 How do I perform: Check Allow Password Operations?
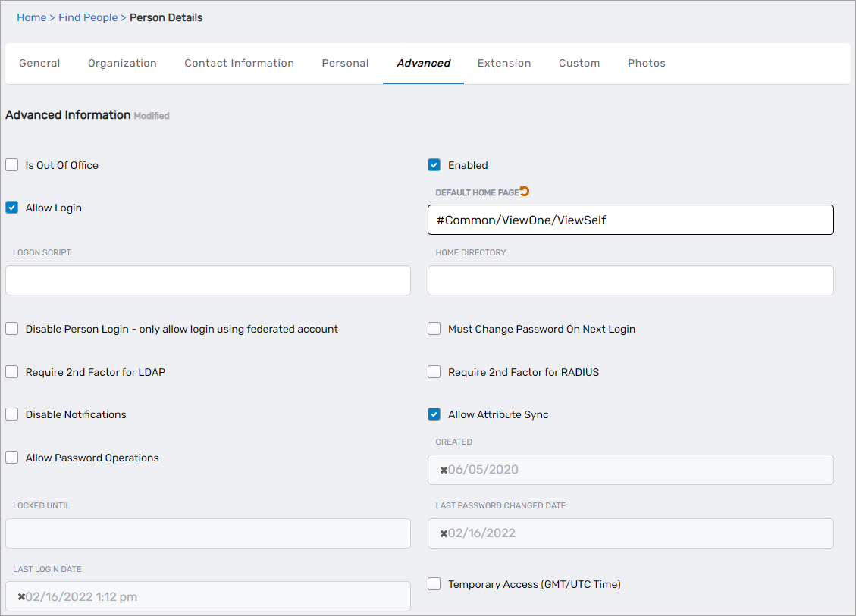(x=11, y=457)
